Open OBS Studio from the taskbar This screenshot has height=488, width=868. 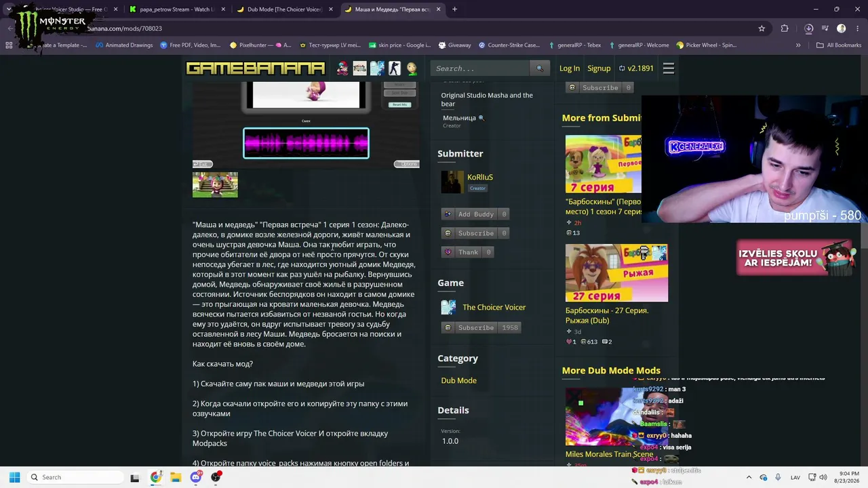pos(216,477)
